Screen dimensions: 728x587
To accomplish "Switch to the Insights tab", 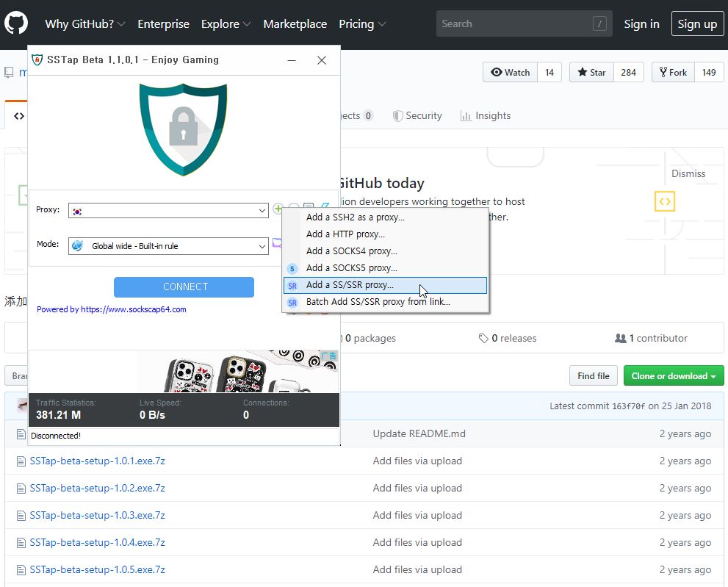I will click(486, 115).
